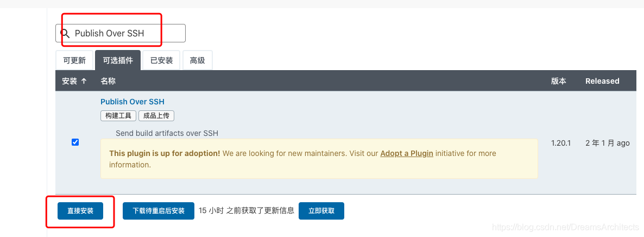Click the 成品上传 category tag
The height and width of the screenshot is (237, 644).
pyautogui.click(x=156, y=116)
